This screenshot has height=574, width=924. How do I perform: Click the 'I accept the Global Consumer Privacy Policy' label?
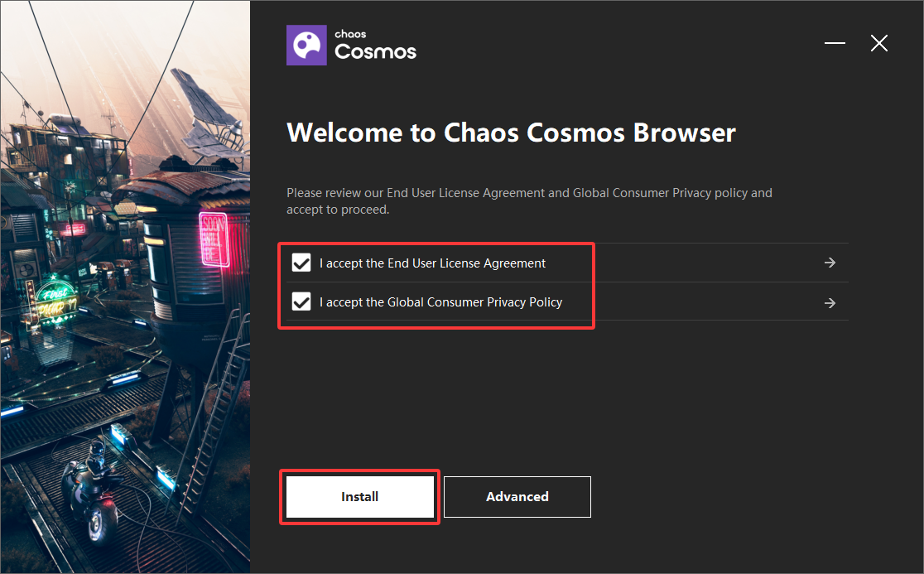440,302
